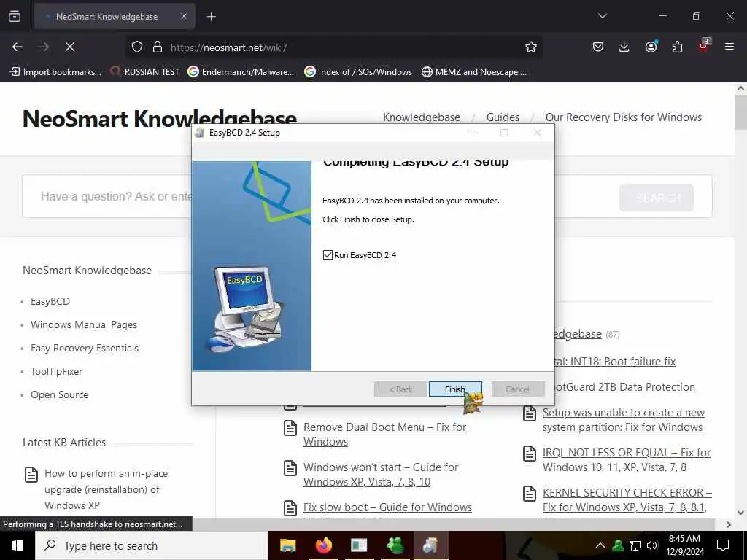Open INT18: Boot failure fix link

click(x=615, y=362)
